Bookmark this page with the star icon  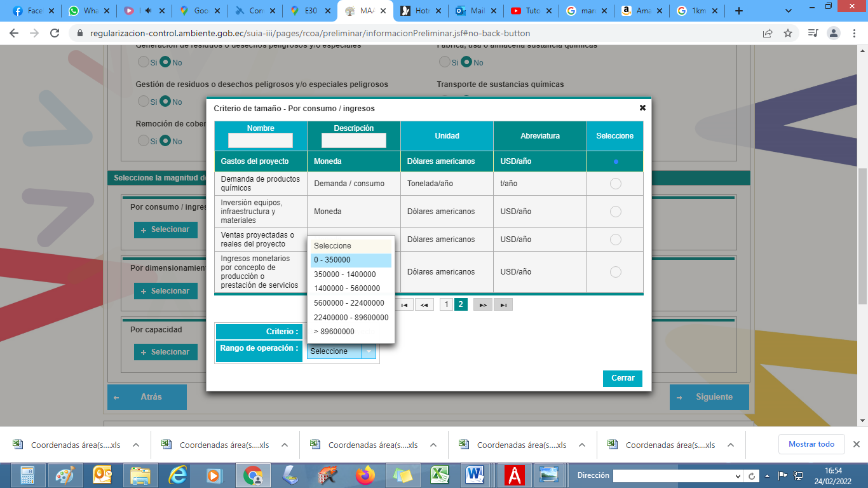coord(788,34)
